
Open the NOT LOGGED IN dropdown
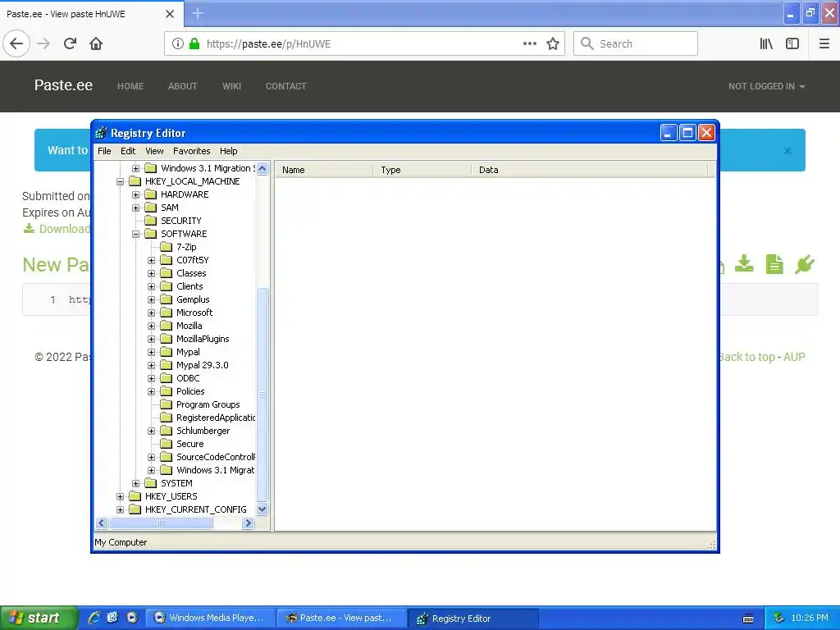tap(767, 86)
